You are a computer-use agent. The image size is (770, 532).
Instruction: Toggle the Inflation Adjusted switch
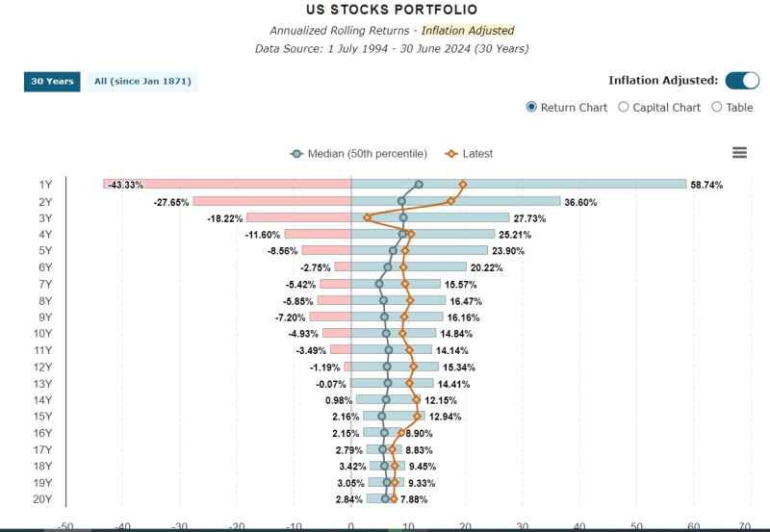[742, 81]
